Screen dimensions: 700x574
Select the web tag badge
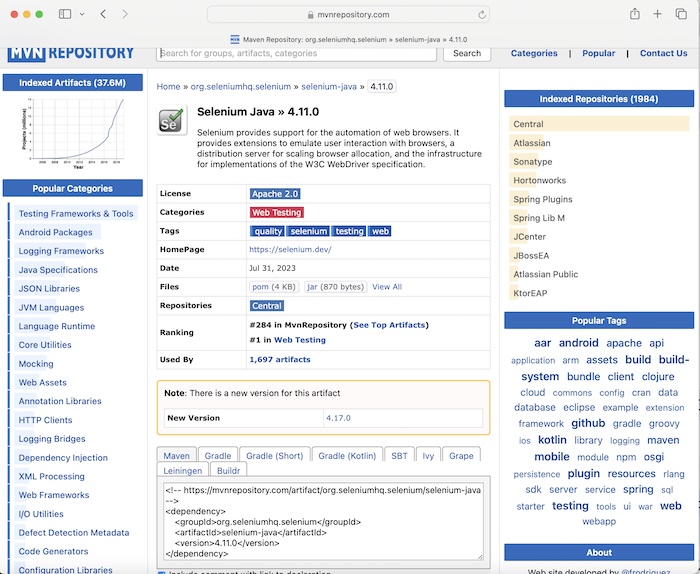click(x=380, y=231)
